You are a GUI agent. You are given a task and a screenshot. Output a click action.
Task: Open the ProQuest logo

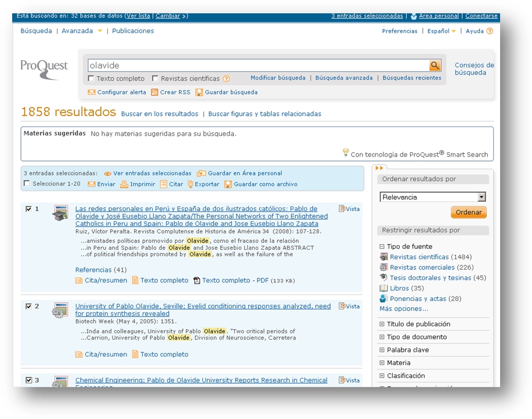[44, 69]
